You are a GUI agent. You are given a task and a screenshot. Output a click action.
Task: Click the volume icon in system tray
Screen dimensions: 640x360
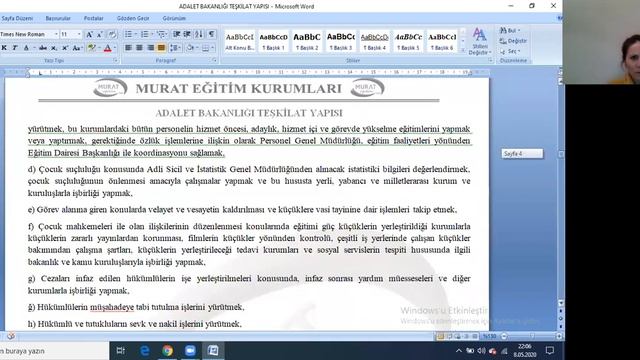(x=482, y=351)
